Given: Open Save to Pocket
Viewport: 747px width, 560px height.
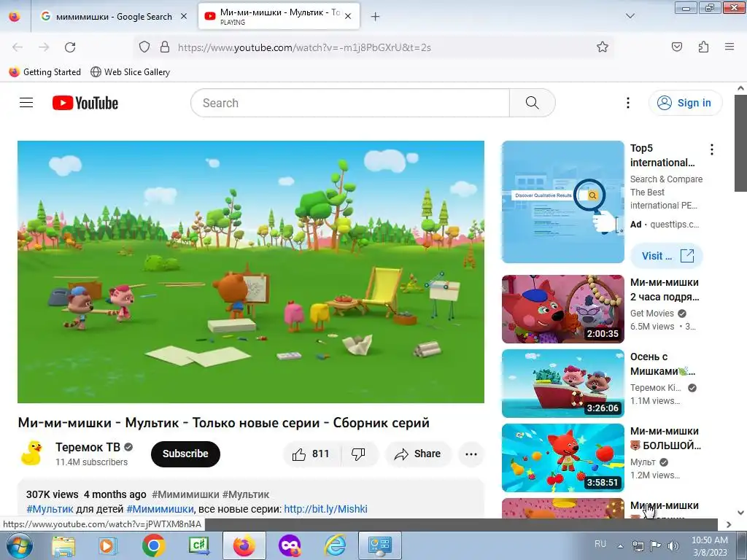Looking at the screenshot, I should [677, 47].
